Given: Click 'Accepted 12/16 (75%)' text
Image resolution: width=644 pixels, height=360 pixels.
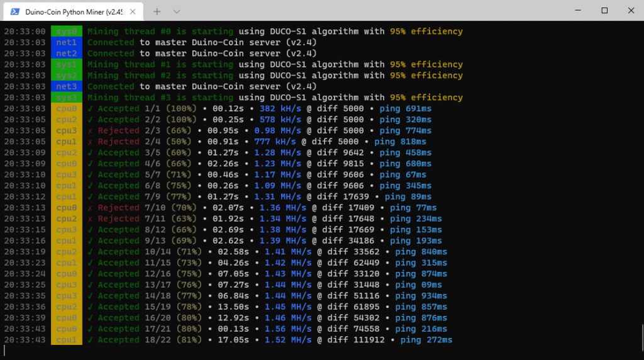Looking at the screenshot, I should click(150, 274).
